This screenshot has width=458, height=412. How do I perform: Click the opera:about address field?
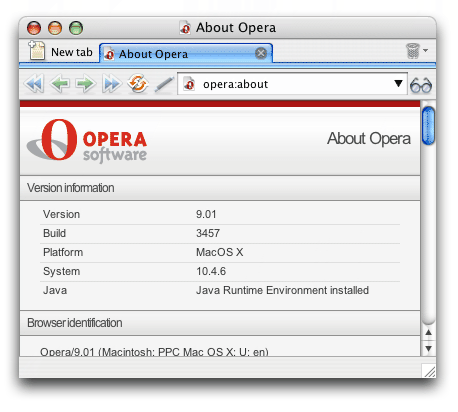[292, 84]
